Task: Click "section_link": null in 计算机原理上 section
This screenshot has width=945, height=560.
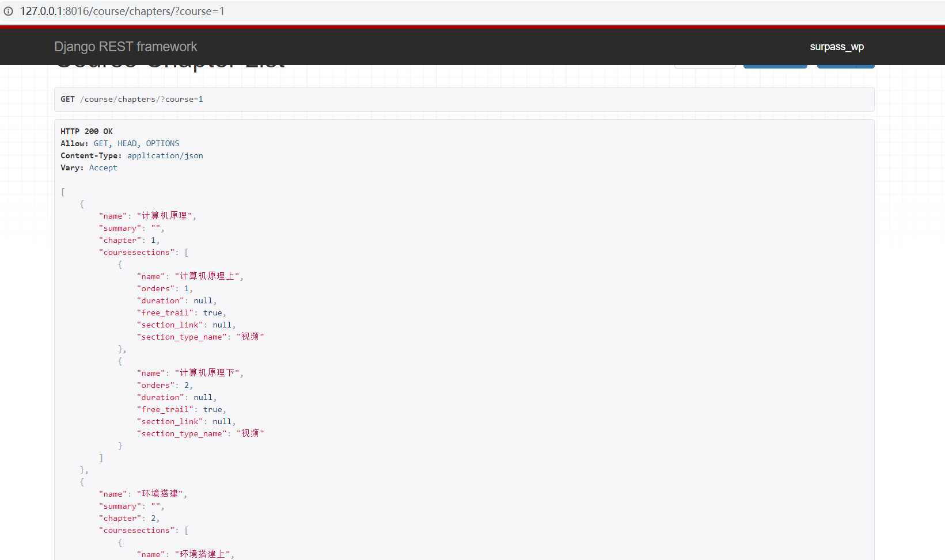Action: pos(187,325)
